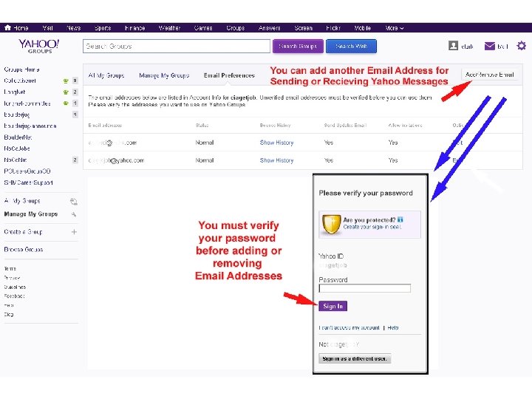Switch to the All My Groups tab

[x=106, y=75]
